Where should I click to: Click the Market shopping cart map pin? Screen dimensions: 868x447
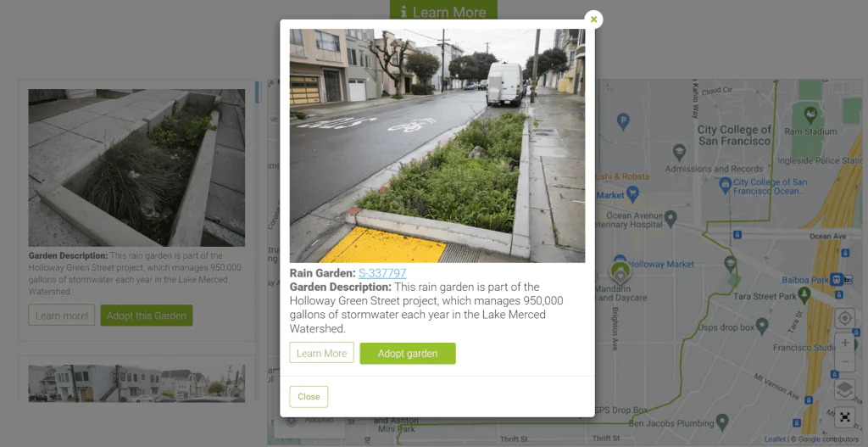[x=632, y=194]
